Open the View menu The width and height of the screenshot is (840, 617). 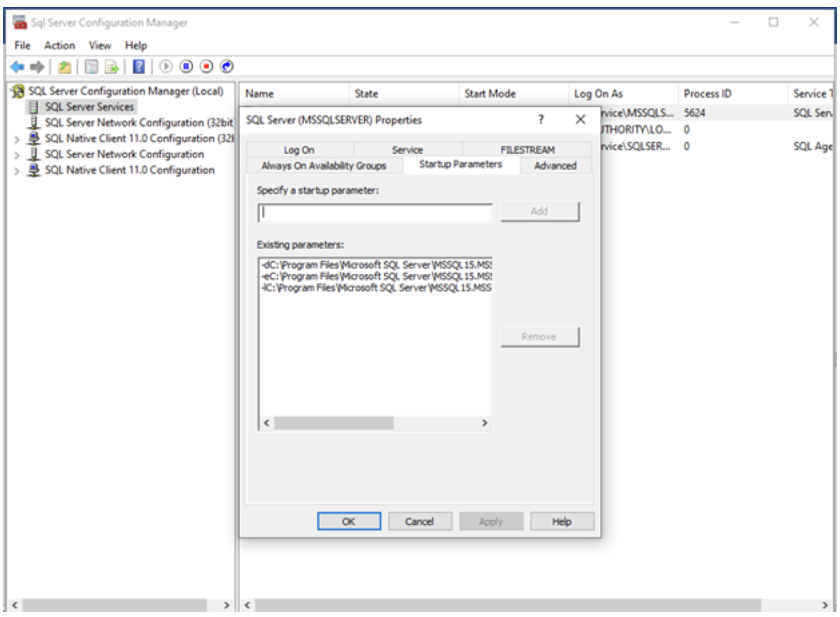[100, 45]
